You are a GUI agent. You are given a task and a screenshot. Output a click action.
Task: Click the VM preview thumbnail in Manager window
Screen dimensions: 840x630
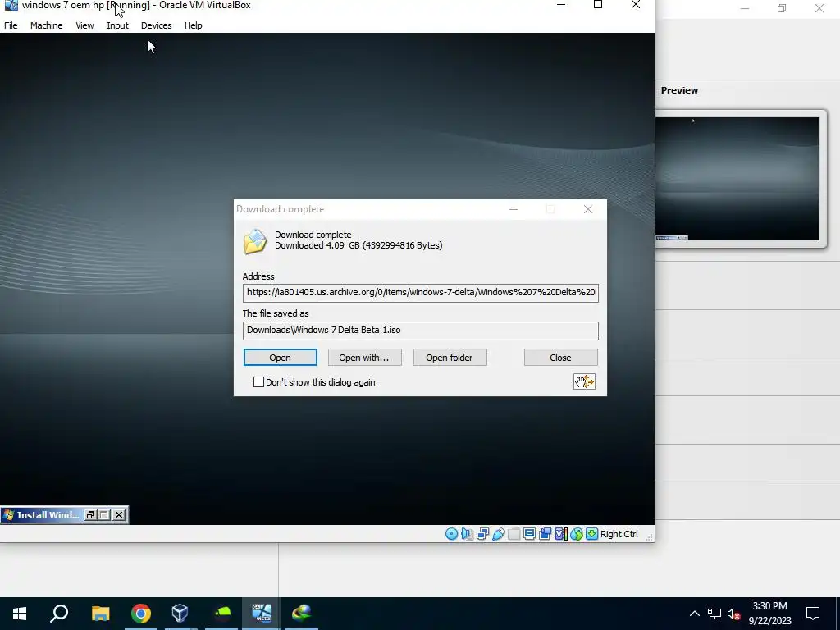click(737, 179)
